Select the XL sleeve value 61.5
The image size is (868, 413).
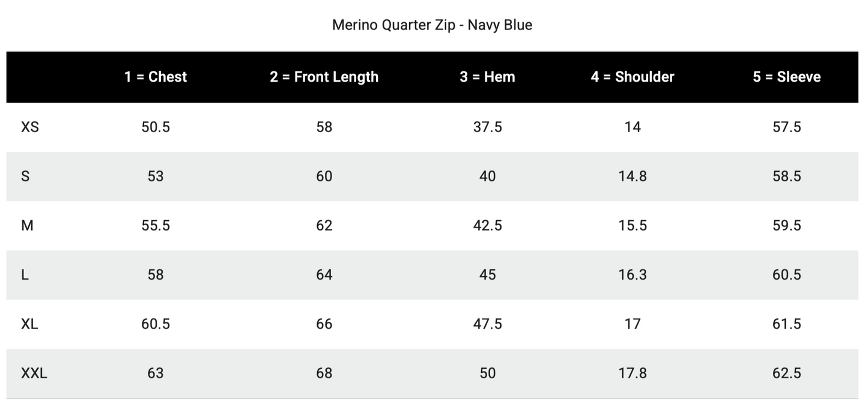point(786,324)
